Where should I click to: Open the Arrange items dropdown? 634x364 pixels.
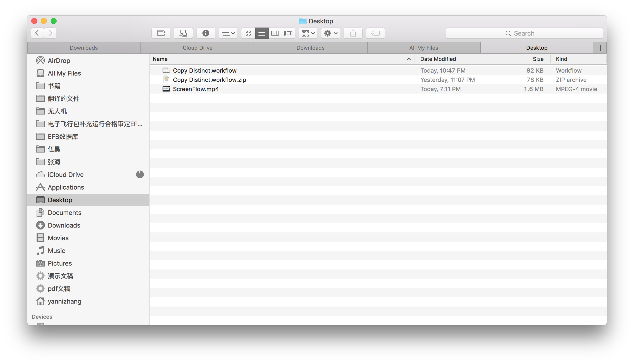(308, 33)
